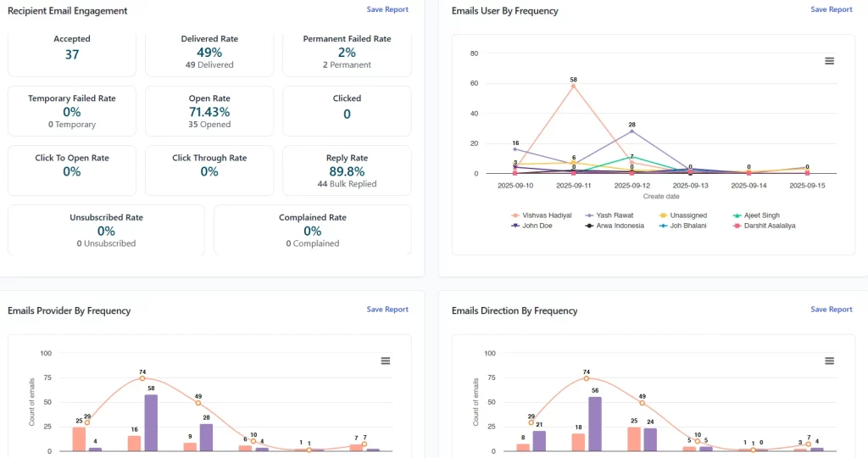Toggle the Yash Rawat legend series

609,215
